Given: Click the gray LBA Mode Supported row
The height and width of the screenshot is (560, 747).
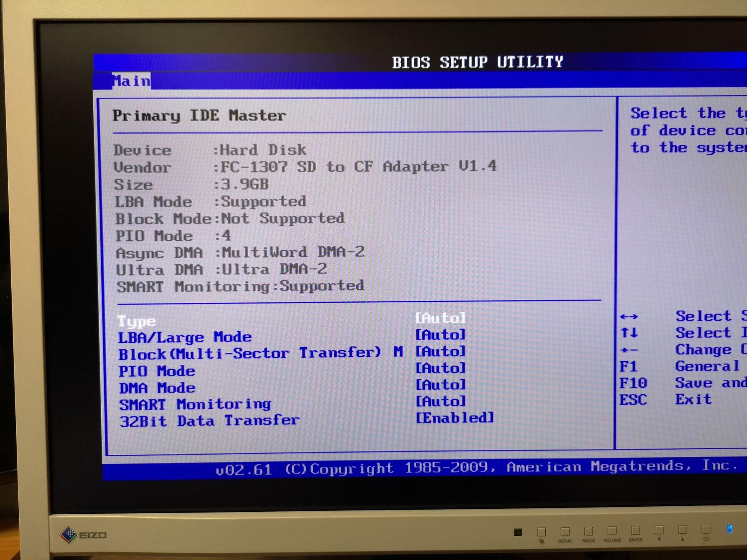Looking at the screenshot, I should (210, 202).
